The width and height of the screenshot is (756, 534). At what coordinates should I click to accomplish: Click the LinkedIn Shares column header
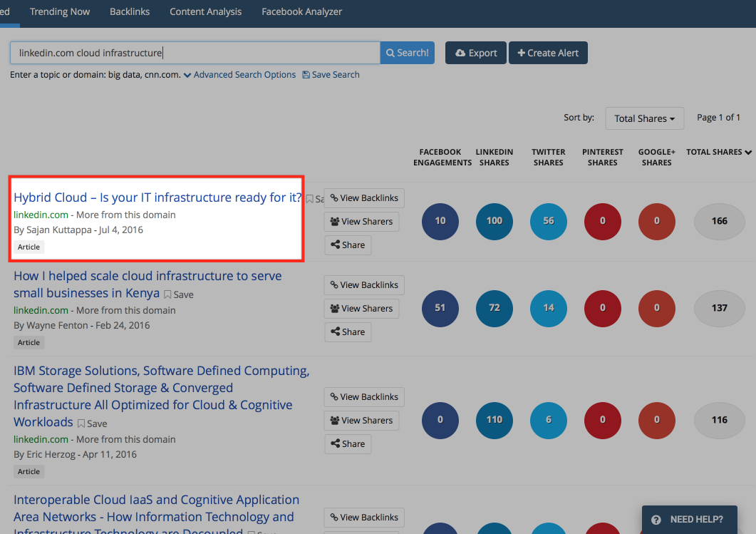(x=494, y=158)
